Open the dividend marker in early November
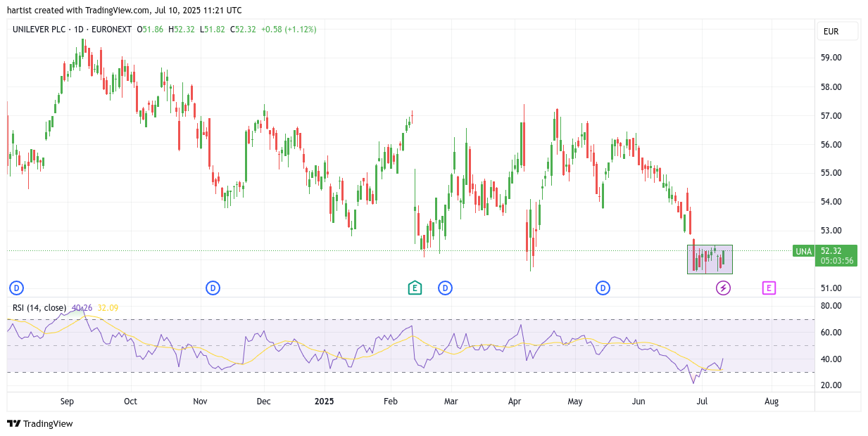Image resolution: width=868 pixels, height=436 pixels. pos(213,288)
